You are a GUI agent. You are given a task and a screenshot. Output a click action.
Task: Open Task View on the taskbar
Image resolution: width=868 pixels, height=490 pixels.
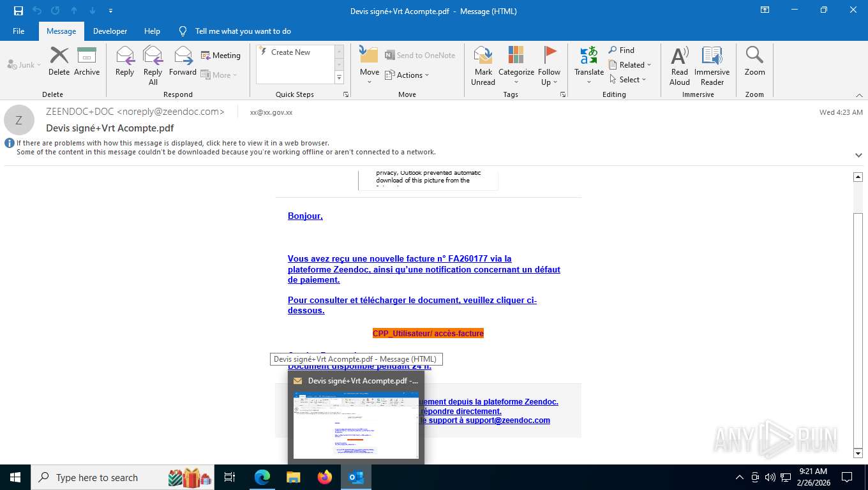tap(230, 477)
